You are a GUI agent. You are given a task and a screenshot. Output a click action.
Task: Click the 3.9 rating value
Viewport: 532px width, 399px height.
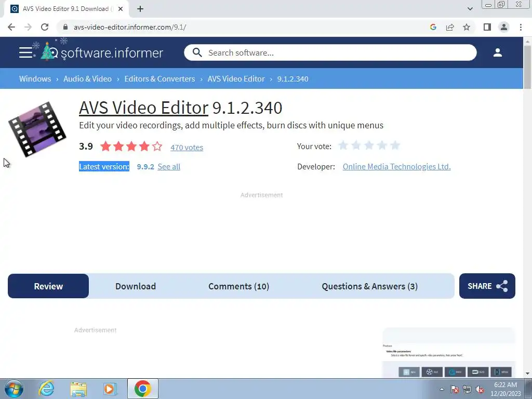click(86, 146)
